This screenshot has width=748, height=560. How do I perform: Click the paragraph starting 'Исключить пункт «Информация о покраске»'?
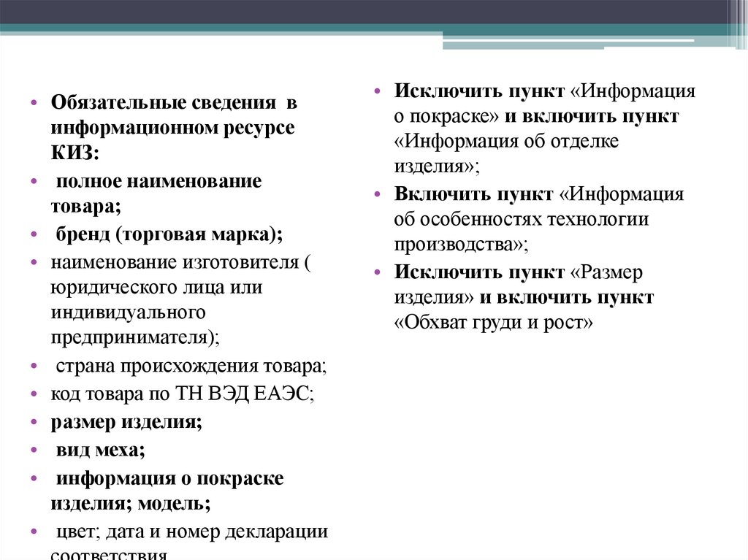pyautogui.click(x=545, y=129)
